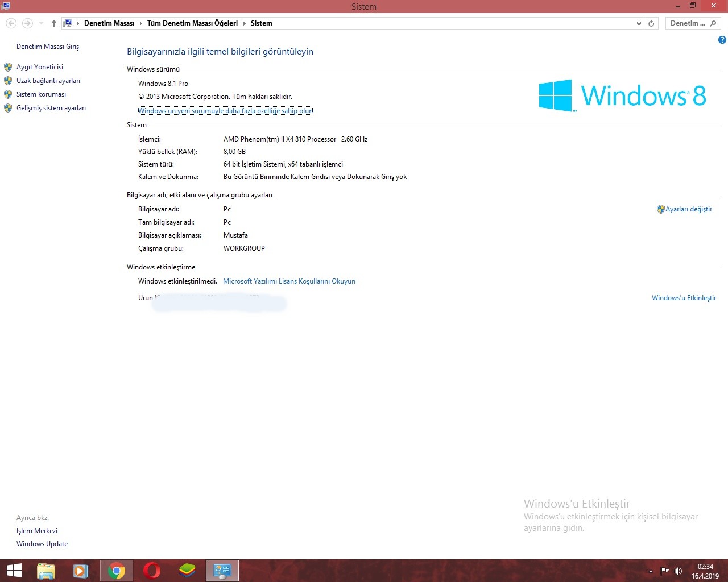Select Tüm Denetim Masası Öğeleri breadcrumb
Viewport: 728px width, 582px height.
tap(192, 23)
